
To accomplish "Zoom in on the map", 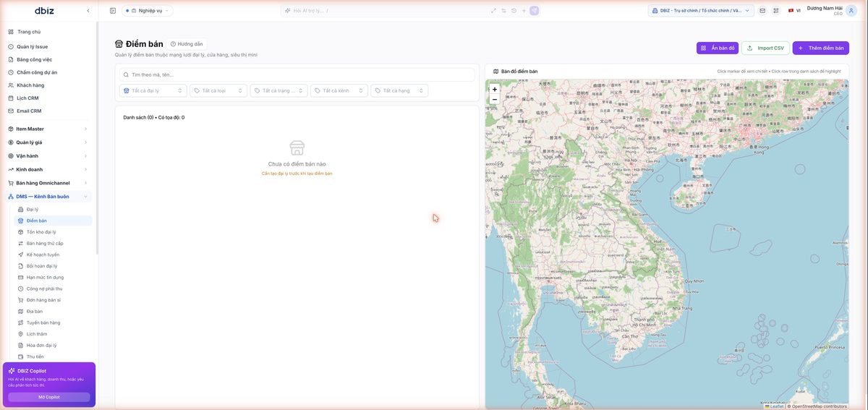I will 495,90.
